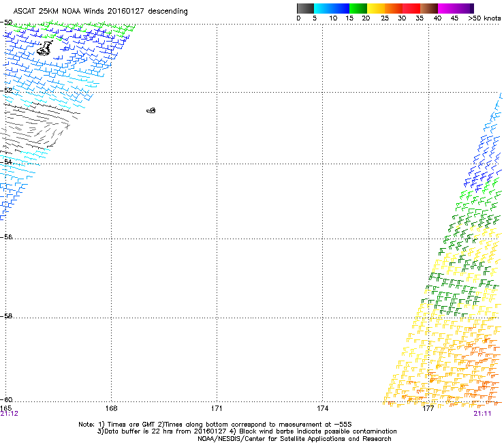
Task: Click the '35' label under the color bar
Action: point(420,18)
